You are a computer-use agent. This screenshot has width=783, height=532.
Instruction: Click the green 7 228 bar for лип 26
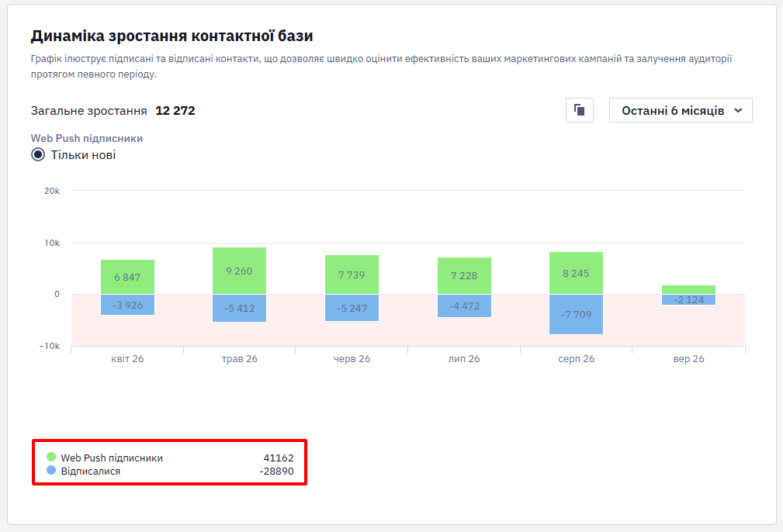[464, 275]
